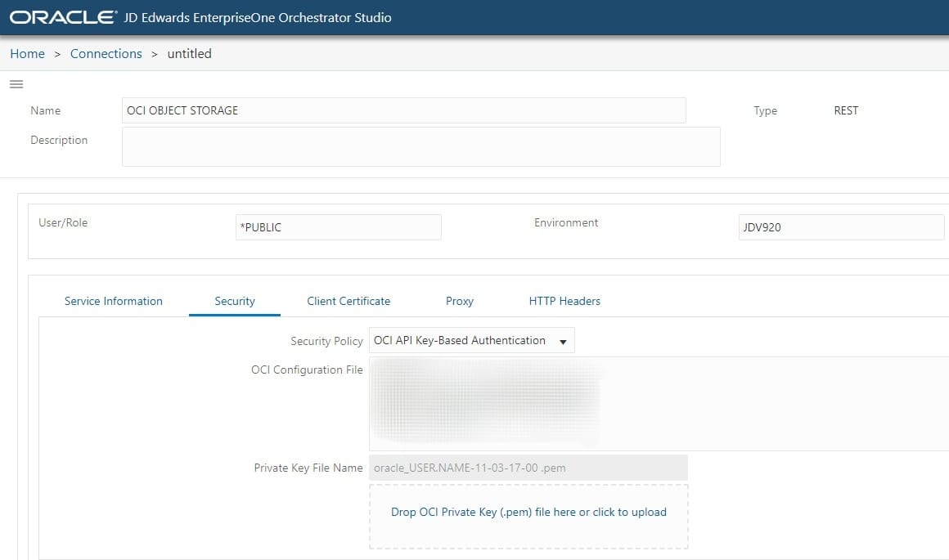Open the Client Certificate tab
Screen dimensions: 949x560
(349, 301)
